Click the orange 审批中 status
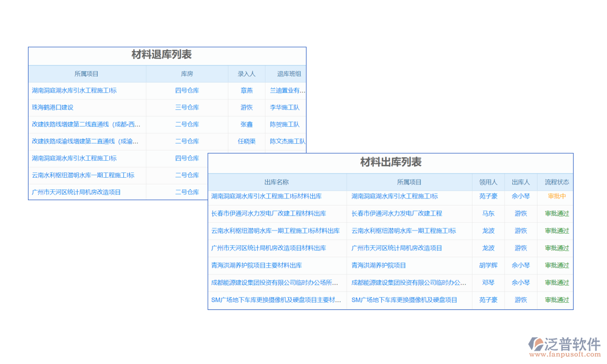607x364 pixels. pyautogui.click(x=557, y=197)
